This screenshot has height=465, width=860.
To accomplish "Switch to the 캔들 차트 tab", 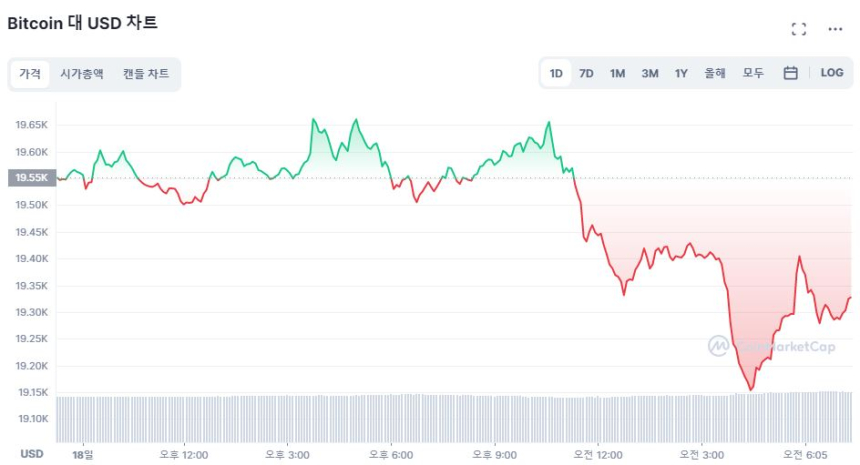I will pyautogui.click(x=146, y=74).
